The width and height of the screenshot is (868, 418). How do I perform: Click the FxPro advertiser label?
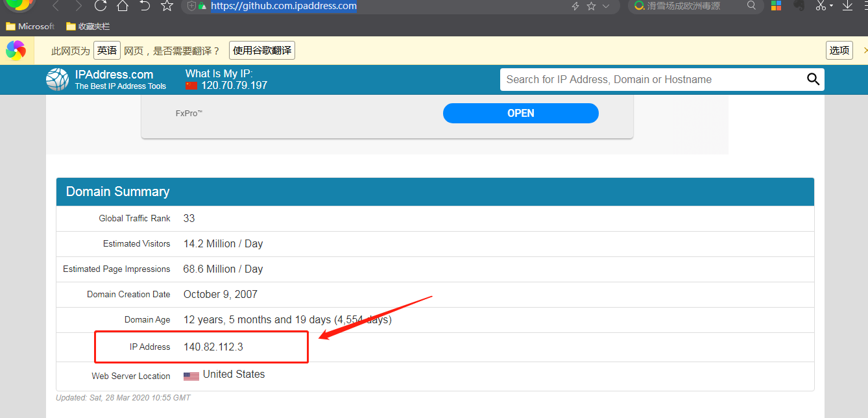coord(189,113)
